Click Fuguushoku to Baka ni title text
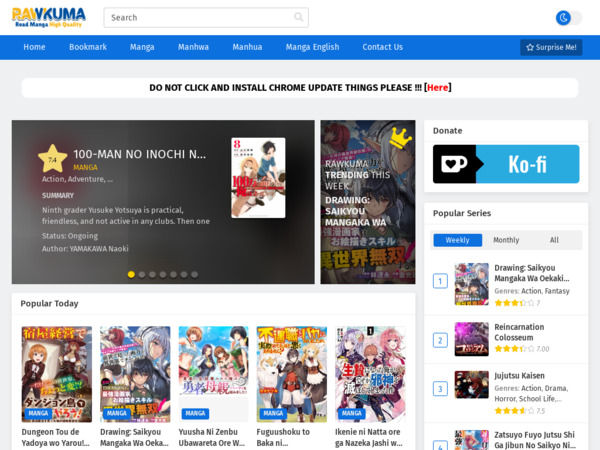 pos(283,437)
